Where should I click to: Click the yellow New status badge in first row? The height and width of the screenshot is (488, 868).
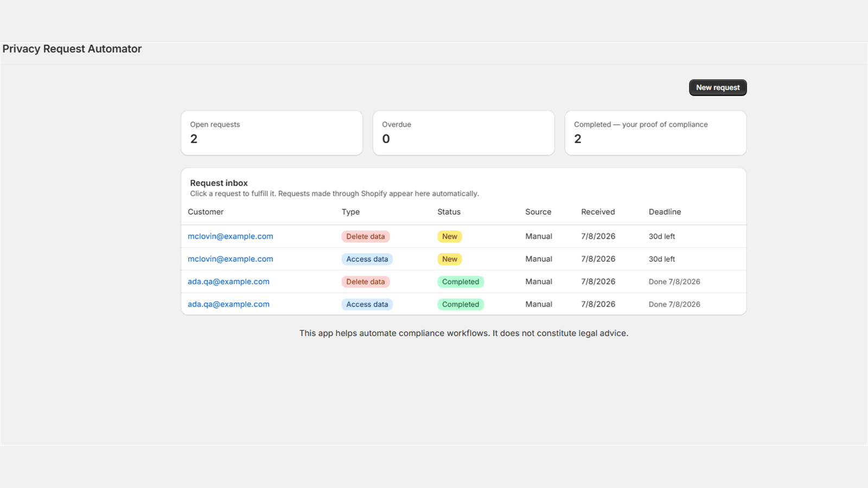click(450, 236)
